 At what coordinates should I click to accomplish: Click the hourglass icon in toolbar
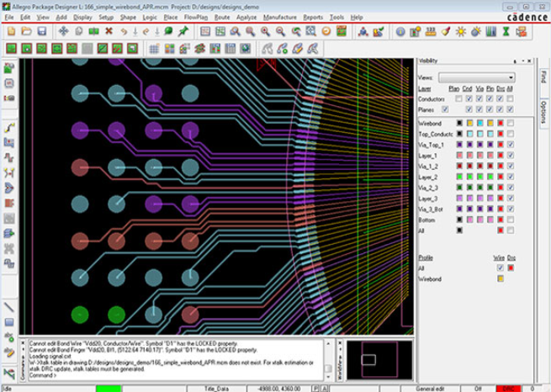click(x=506, y=31)
